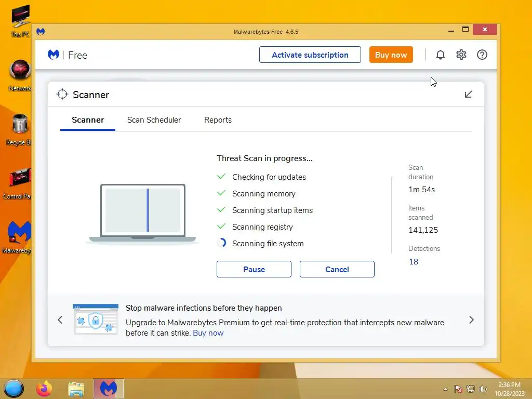This screenshot has width=532, height=399.
Task: Click the orange Buy now button
Action: (x=391, y=55)
